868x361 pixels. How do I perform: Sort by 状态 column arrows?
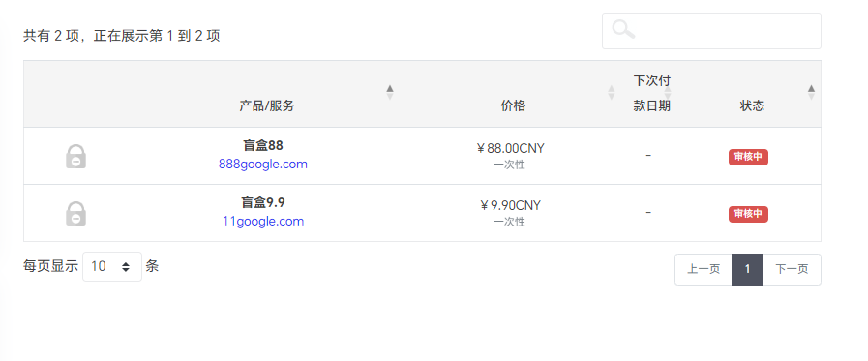coord(812,93)
